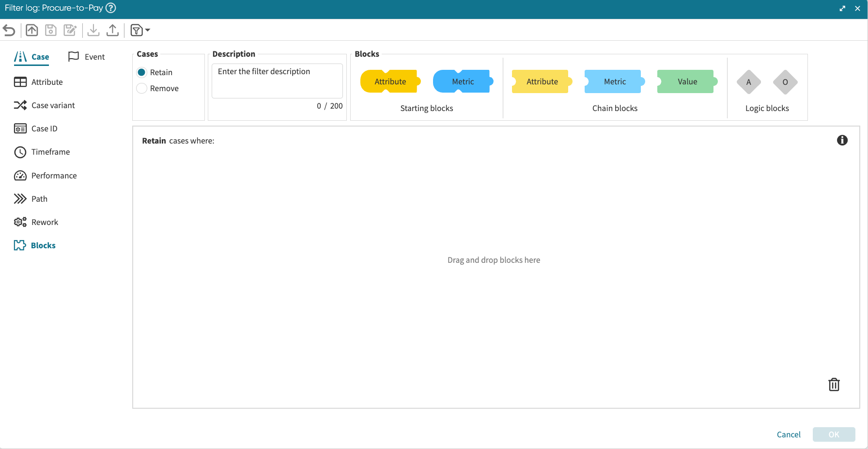Switch to the Event tab
Image resolution: width=868 pixels, height=449 pixels.
[x=87, y=57]
